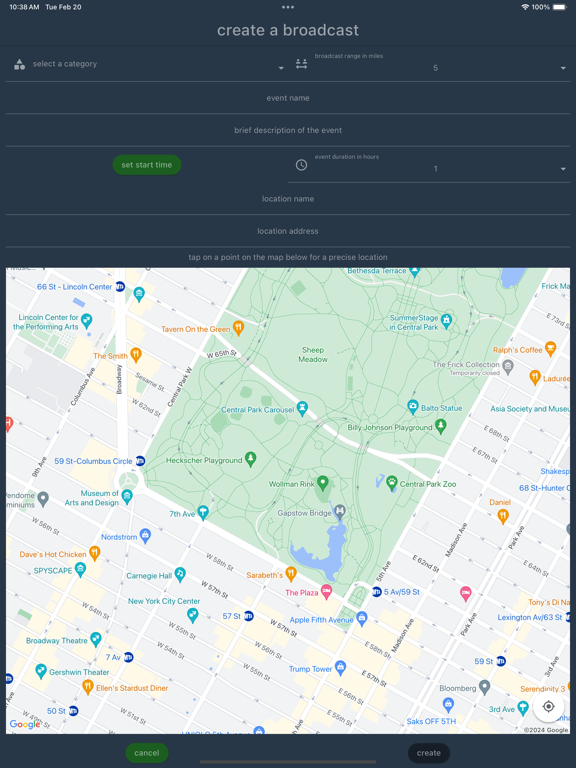Tap the cancel button
This screenshot has width=576, height=768.
[147, 753]
